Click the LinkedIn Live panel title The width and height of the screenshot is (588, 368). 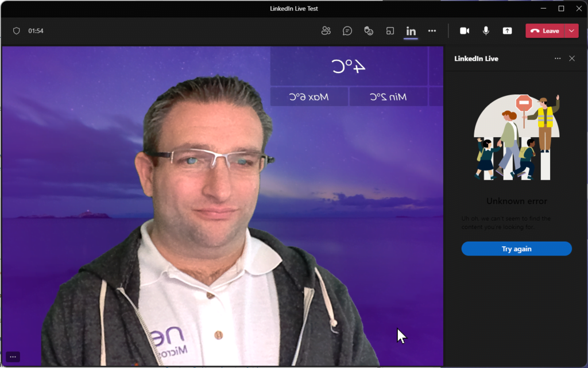[476, 59]
